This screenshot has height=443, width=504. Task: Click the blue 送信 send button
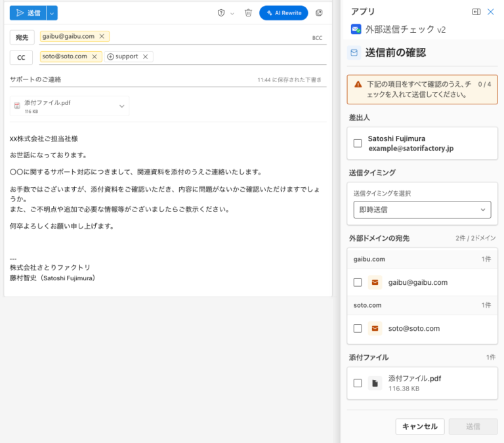click(28, 13)
